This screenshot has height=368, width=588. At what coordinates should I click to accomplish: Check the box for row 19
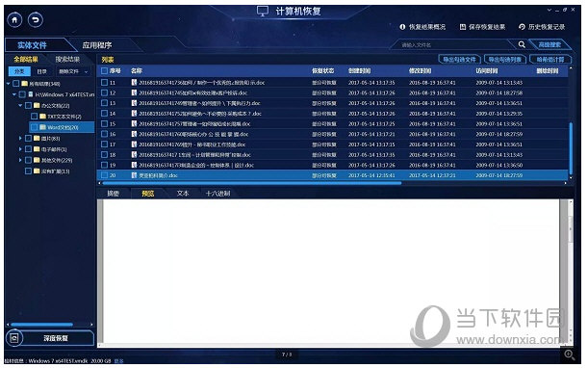tap(104, 165)
